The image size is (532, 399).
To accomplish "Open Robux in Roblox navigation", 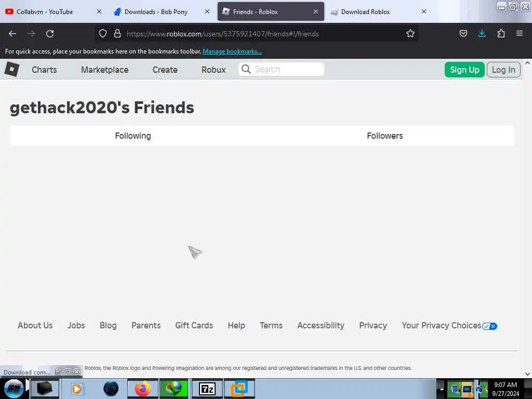I will [214, 70].
